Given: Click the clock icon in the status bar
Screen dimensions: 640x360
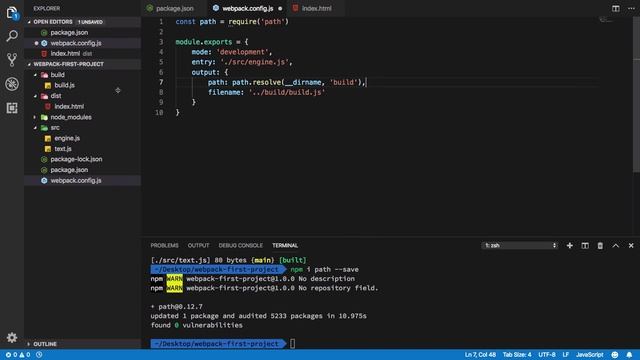Looking at the screenshot, I should click(x=39, y=355).
